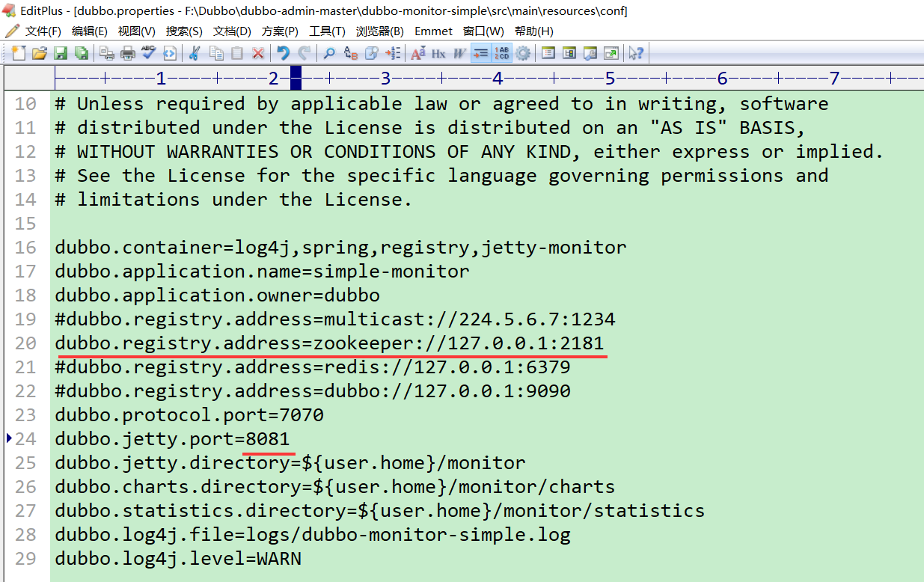Delete selection with the red X icon
Screen dimensions: 924x582
pyautogui.click(x=258, y=53)
